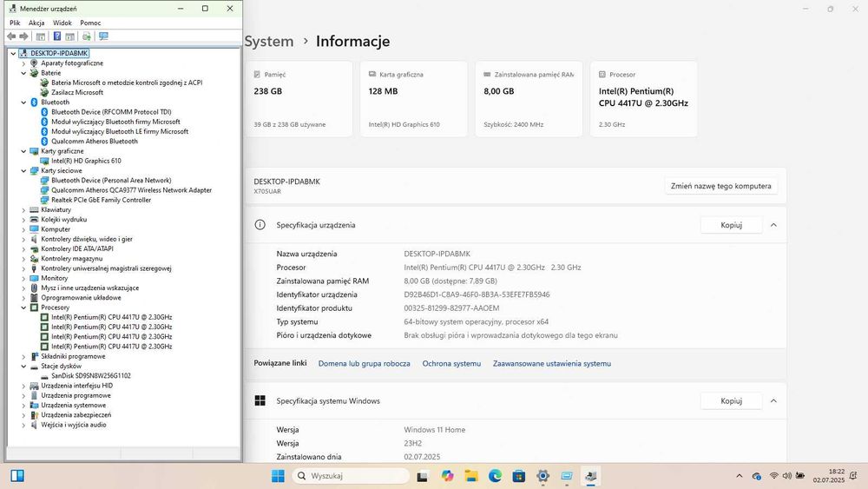Collapse the Stacje dysków category
The height and width of the screenshot is (489, 868).
[23, 366]
